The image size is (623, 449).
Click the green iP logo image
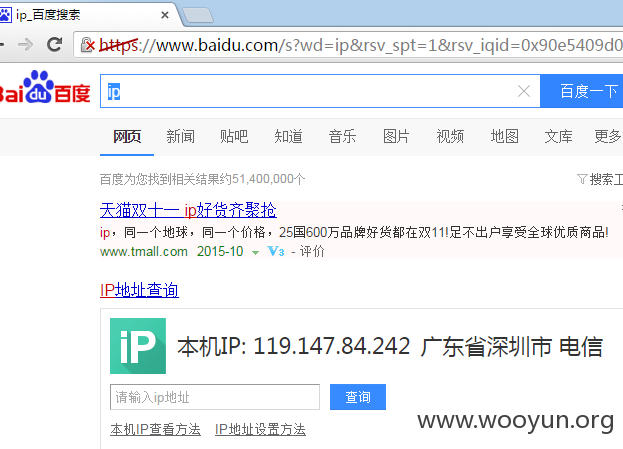point(138,346)
